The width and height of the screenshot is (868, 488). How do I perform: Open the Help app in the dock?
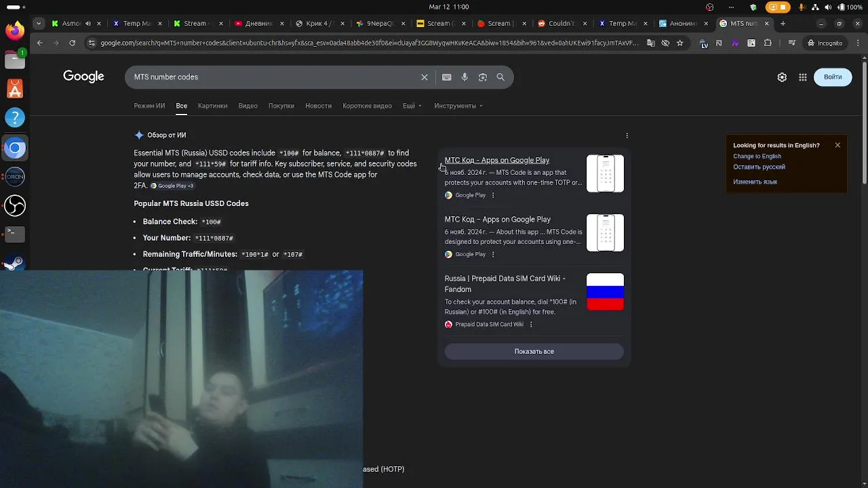pyautogui.click(x=14, y=118)
